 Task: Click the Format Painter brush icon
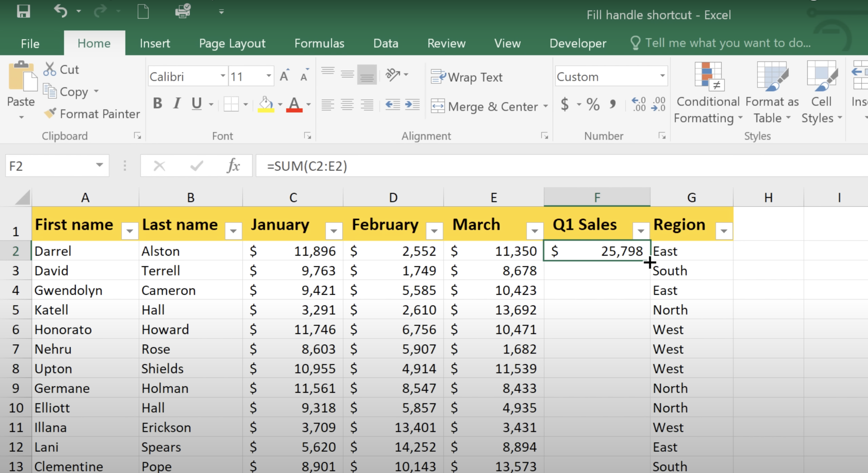point(50,114)
